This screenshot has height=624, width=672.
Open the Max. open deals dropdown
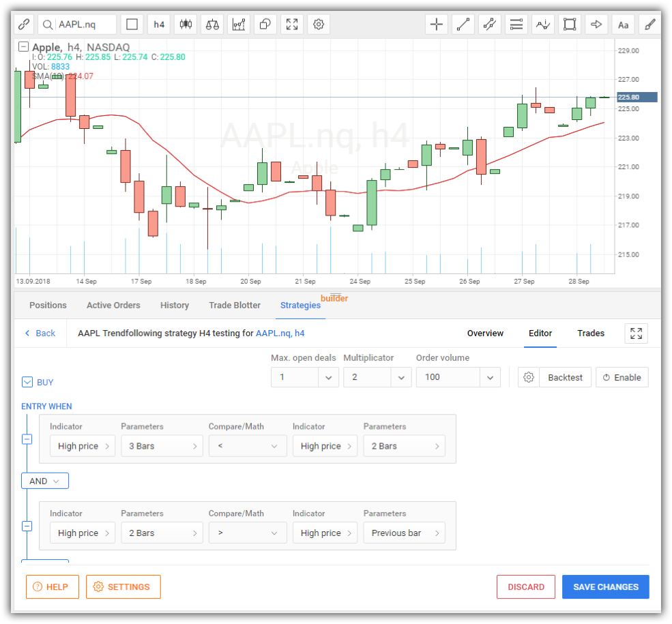[304, 377]
